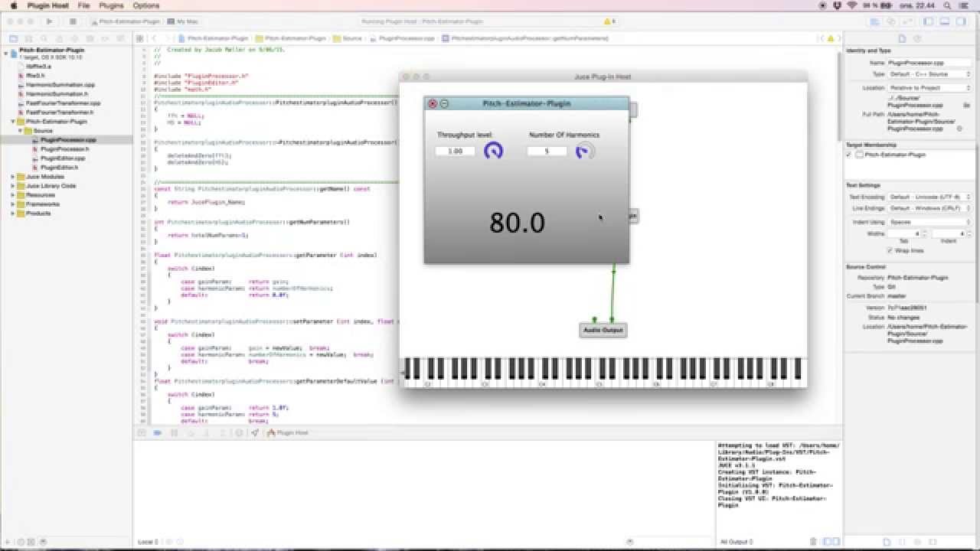980x551 pixels.
Task: Open the Plugins menu
Action: pos(111,5)
